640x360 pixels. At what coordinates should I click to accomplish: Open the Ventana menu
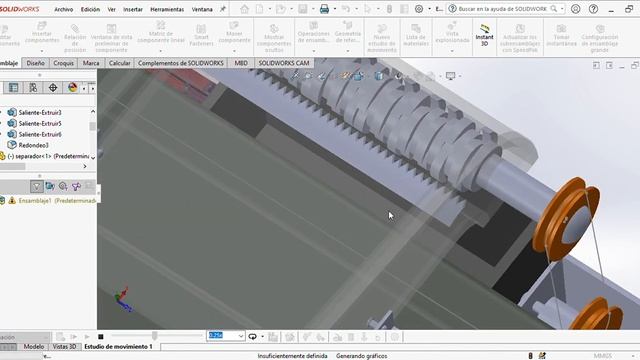[x=202, y=9]
